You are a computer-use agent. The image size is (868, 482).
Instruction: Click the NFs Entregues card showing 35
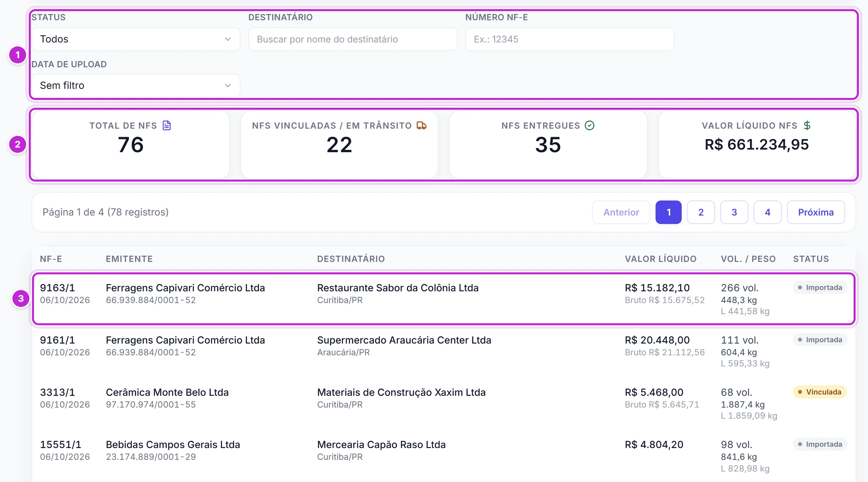548,145
